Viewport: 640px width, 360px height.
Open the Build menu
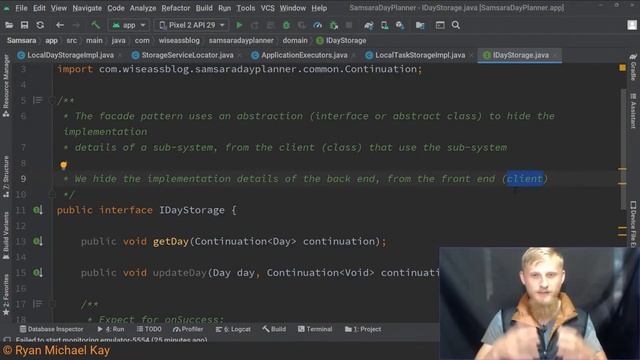(x=204, y=8)
